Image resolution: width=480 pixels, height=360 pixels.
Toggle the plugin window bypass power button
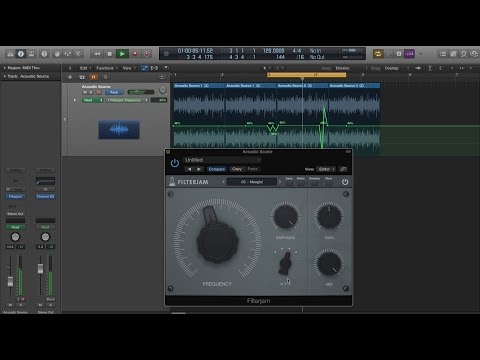pos(175,163)
